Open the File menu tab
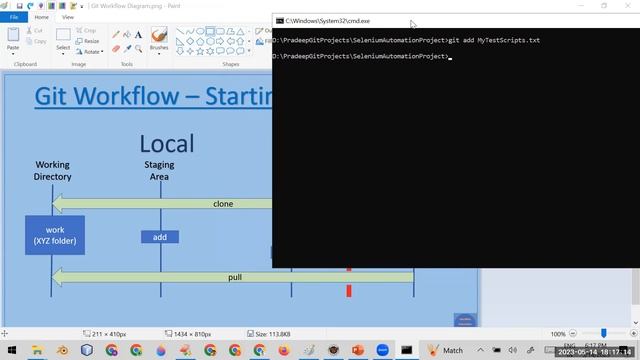This screenshot has width=640, height=360. pos(14,17)
